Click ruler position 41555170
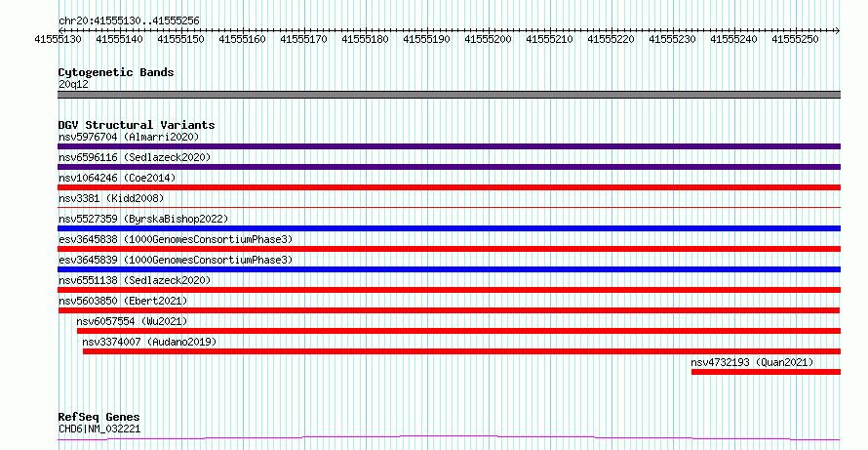868x450 pixels. [304, 39]
